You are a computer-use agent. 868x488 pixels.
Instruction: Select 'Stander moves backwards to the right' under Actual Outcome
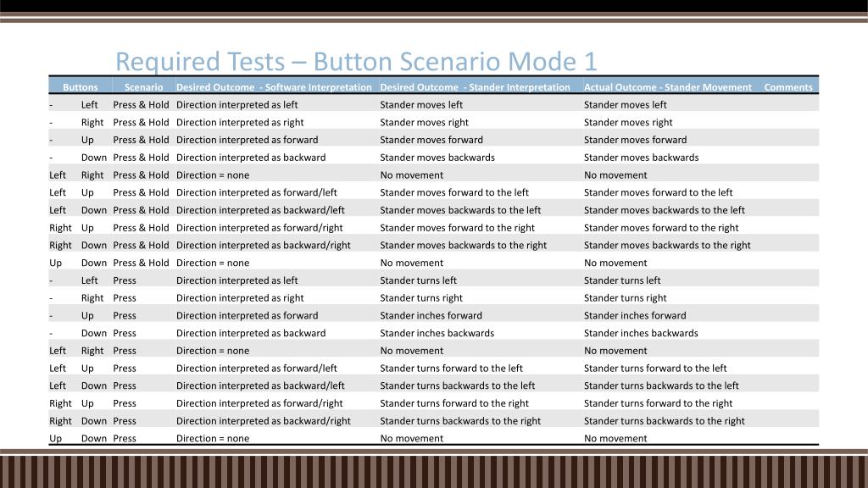click(667, 245)
